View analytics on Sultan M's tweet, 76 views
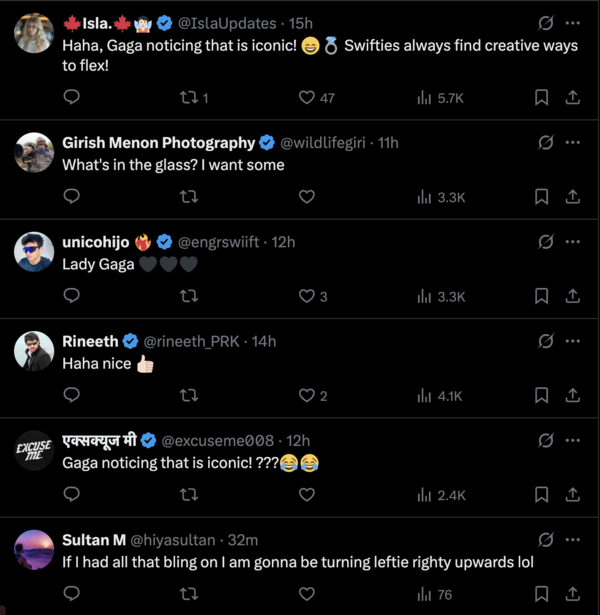 pyautogui.click(x=434, y=595)
